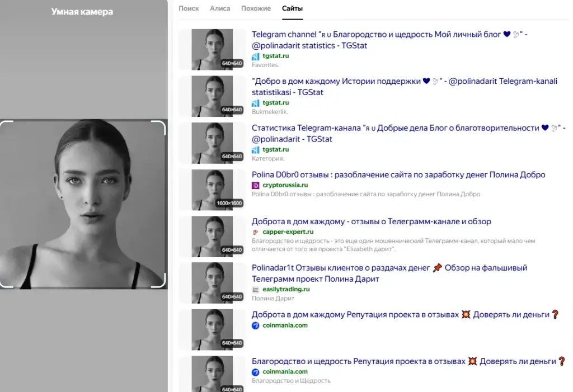573x392 pixels.
Task: Click the coinmania.com favicon under Доброта в дом каждому
Action: (255, 325)
